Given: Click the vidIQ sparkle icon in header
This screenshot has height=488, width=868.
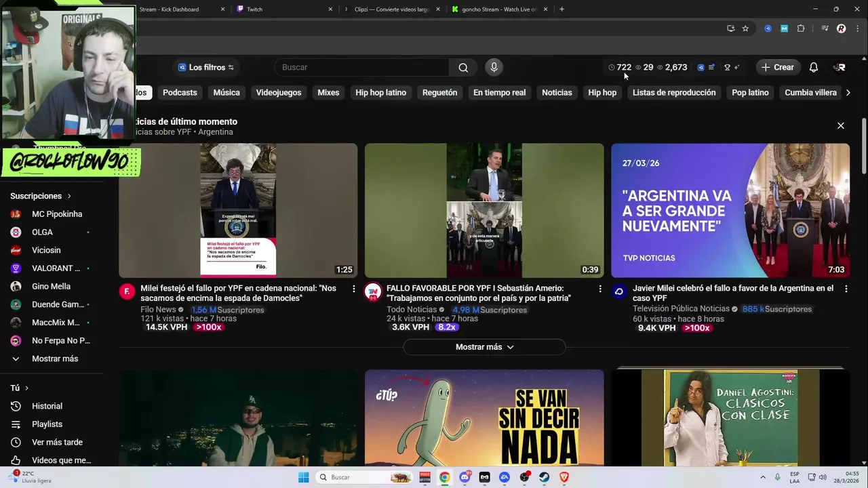Looking at the screenshot, I should 737,67.
